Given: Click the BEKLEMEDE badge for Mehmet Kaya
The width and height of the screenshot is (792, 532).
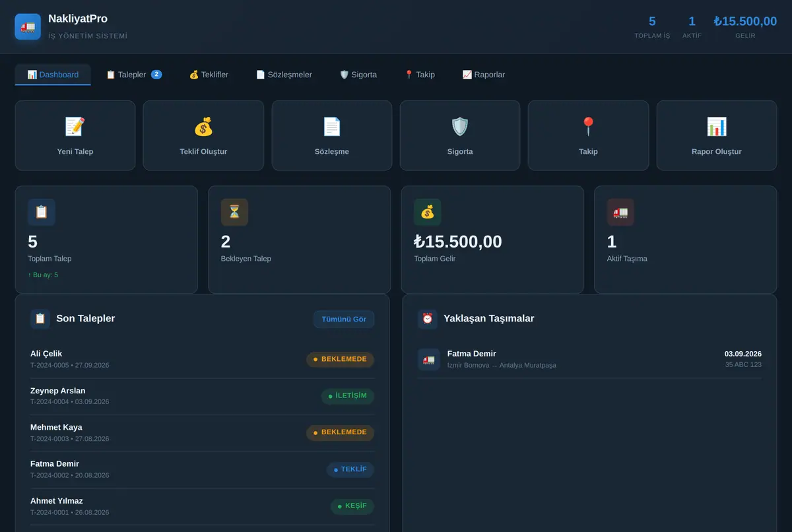Looking at the screenshot, I should click(x=340, y=432).
